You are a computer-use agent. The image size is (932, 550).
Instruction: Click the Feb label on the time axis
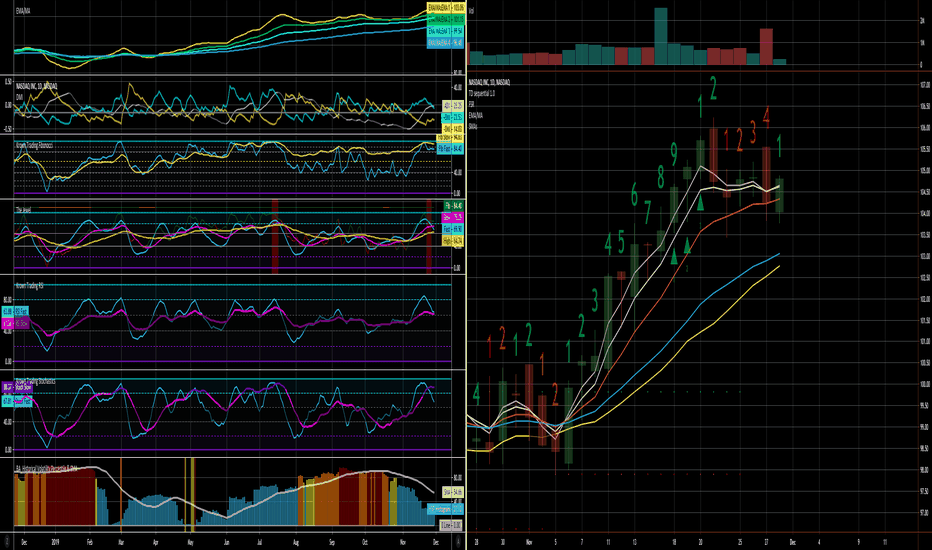pyautogui.click(x=89, y=542)
